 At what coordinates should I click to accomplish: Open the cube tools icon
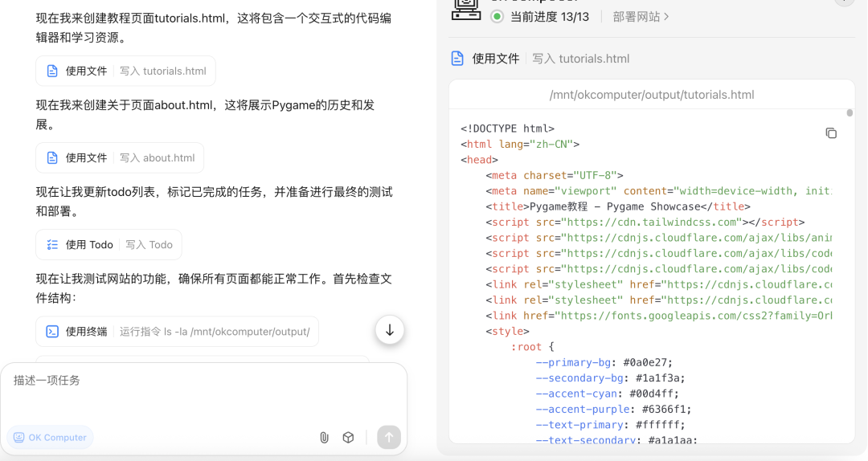(x=348, y=437)
